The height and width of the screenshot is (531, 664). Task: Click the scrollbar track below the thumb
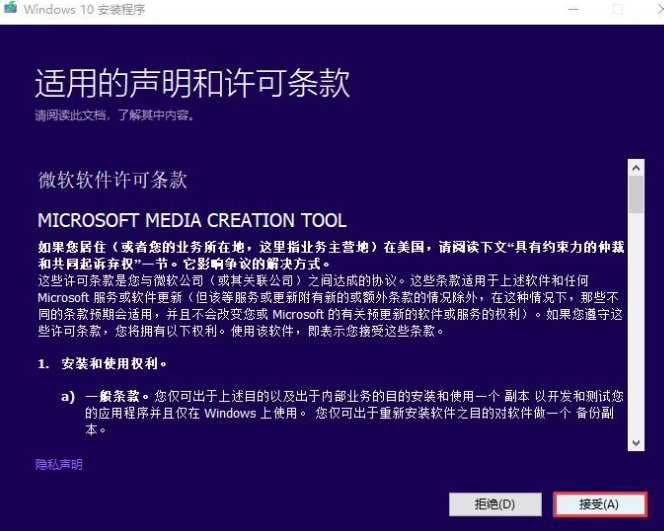pos(636,324)
